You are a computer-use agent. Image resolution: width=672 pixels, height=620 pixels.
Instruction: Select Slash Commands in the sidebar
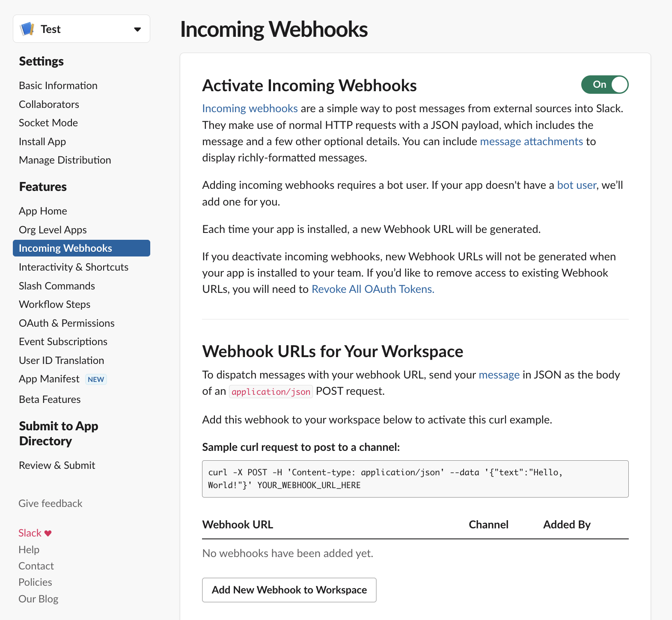click(57, 286)
